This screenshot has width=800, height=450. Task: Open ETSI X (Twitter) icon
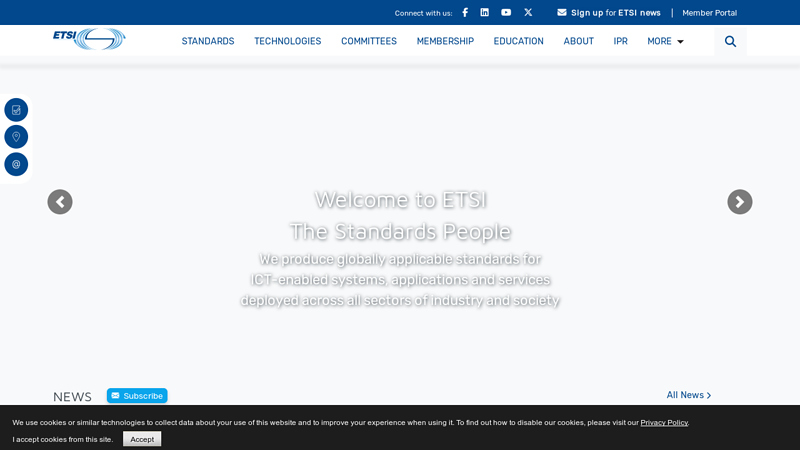coord(528,12)
